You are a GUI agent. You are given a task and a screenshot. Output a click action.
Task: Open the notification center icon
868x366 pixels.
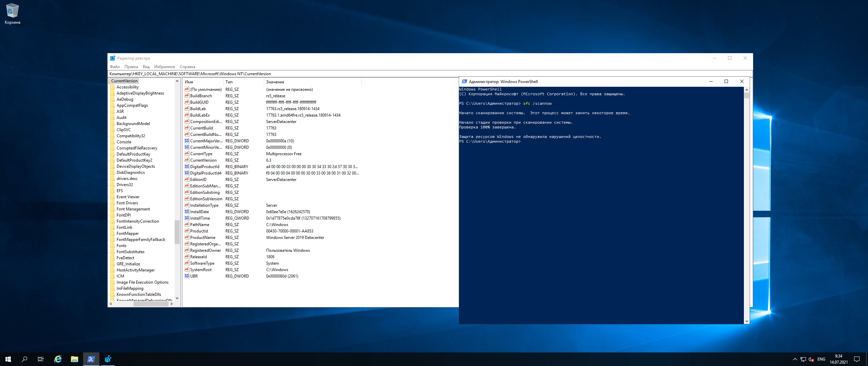pos(857,359)
